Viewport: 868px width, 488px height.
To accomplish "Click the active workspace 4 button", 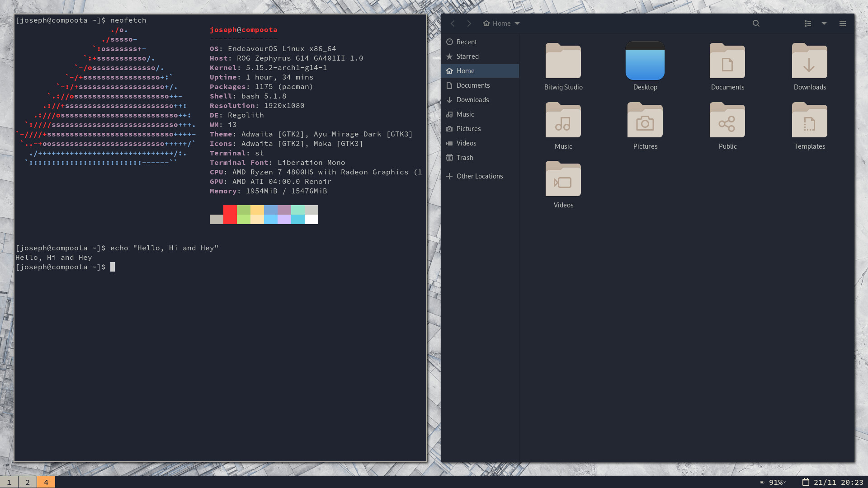I will pyautogui.click(x=46, y=482).
